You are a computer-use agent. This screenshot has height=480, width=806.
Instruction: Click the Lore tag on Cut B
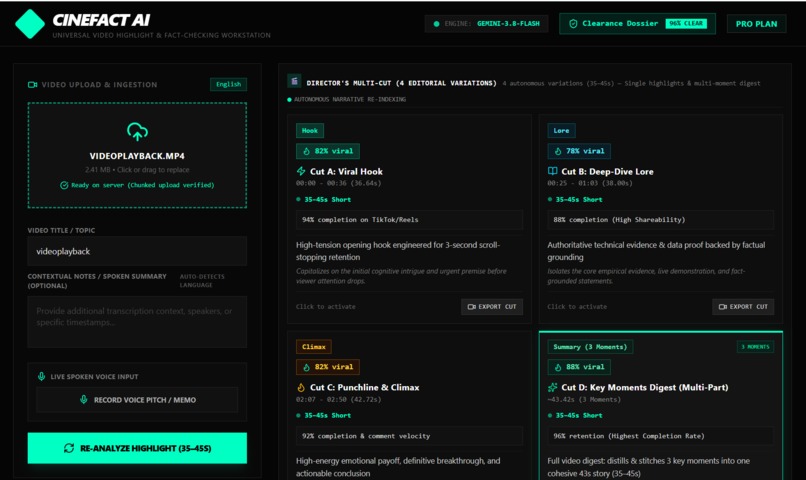[561, 131]
